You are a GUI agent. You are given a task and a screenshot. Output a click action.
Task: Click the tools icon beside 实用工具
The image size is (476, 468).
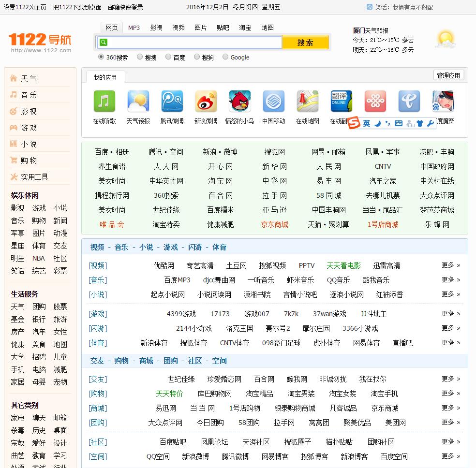[14, 176]
